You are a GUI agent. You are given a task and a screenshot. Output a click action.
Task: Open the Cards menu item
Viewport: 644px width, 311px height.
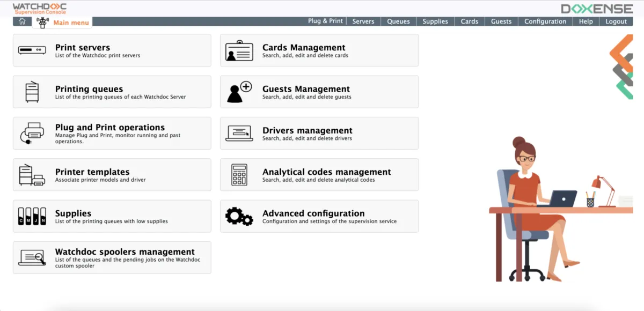point(470,21)
